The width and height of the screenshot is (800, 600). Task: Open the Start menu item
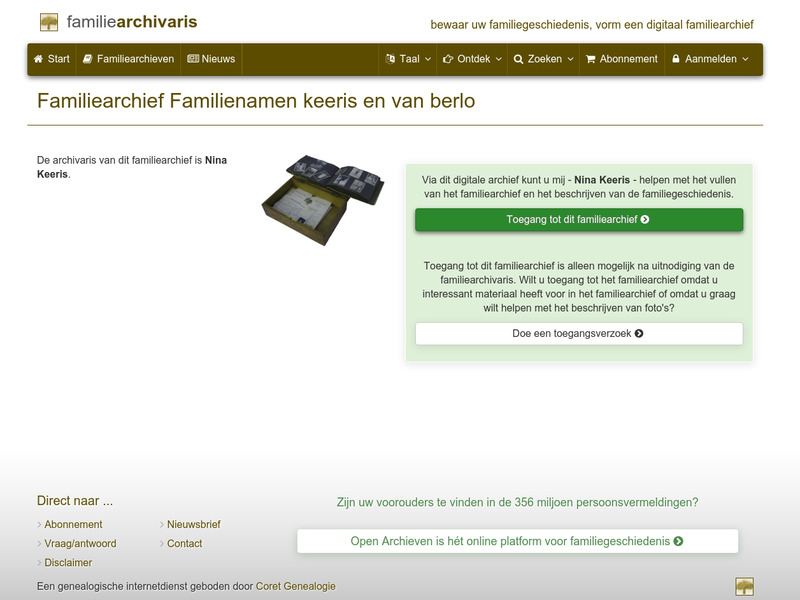pyautogui.click(x=52, y=59)
